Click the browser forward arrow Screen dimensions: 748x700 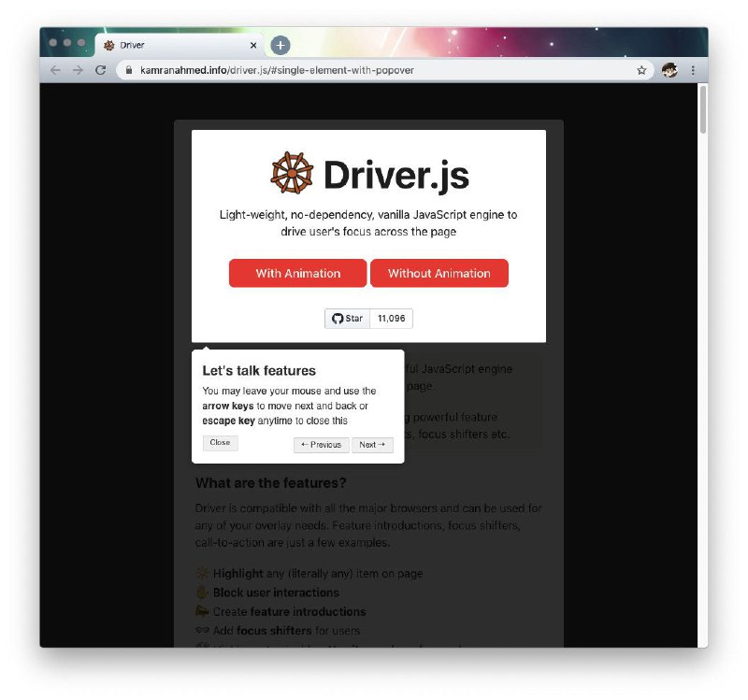(x=78, y=70)
